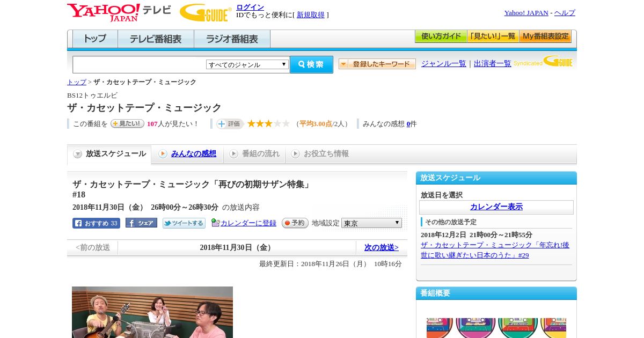Click the ジャンル一覧 link

[444, 64]
